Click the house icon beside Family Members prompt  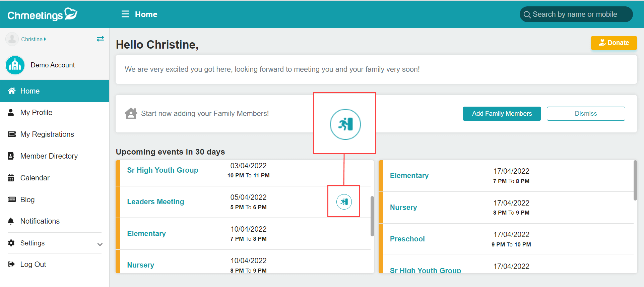[131, 113]
